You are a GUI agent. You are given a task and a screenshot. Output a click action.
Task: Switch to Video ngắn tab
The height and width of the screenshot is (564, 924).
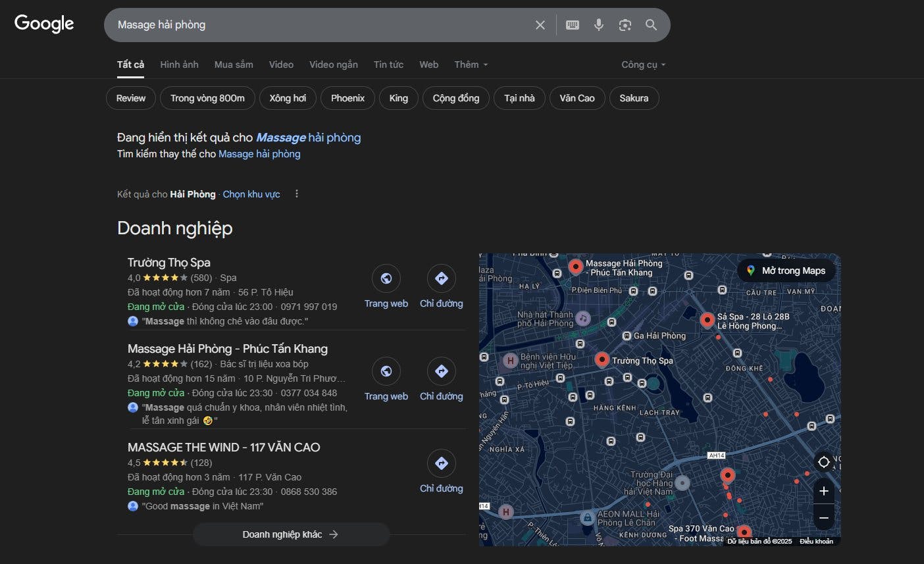[334, 64]
